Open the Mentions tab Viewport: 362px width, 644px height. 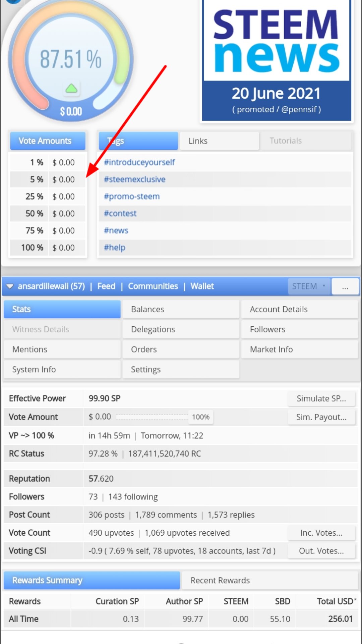62,350
